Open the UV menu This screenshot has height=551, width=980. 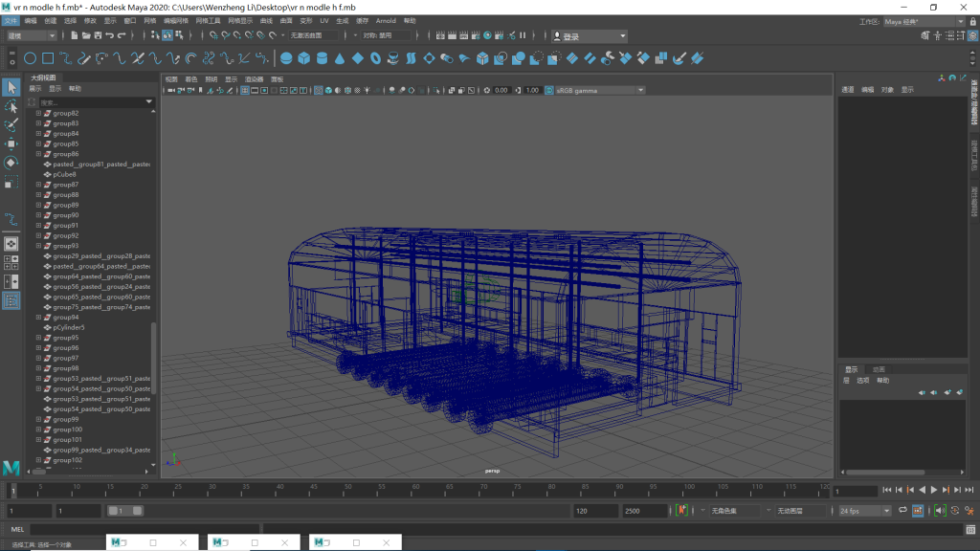pyautogui.click(x=324, y=21)
